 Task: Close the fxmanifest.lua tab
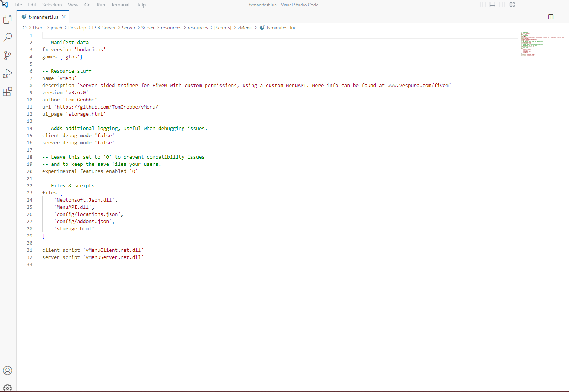[x=64, y=17]
